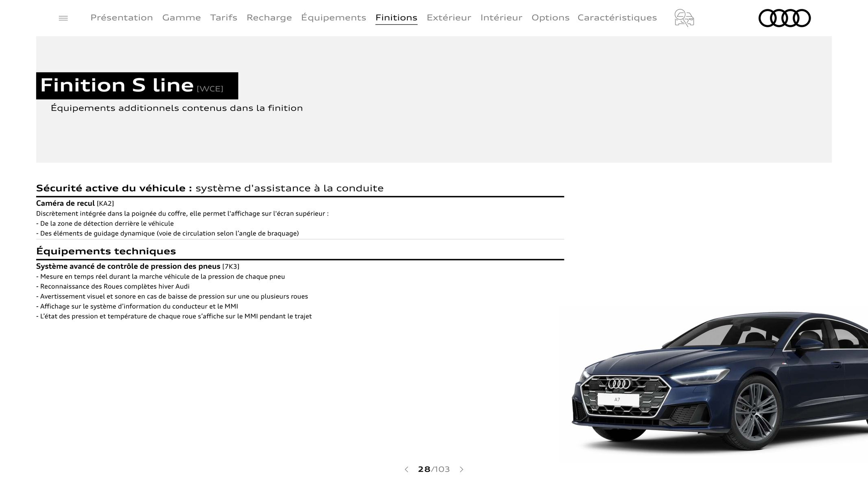The width and height of the screenshot is (868, 488).
Task: Open the Équipements tab
Action: 334,17
